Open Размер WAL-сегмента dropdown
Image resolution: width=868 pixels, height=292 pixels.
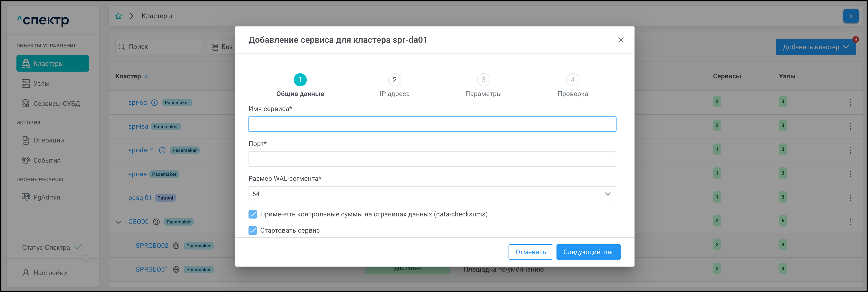(432, 194)
